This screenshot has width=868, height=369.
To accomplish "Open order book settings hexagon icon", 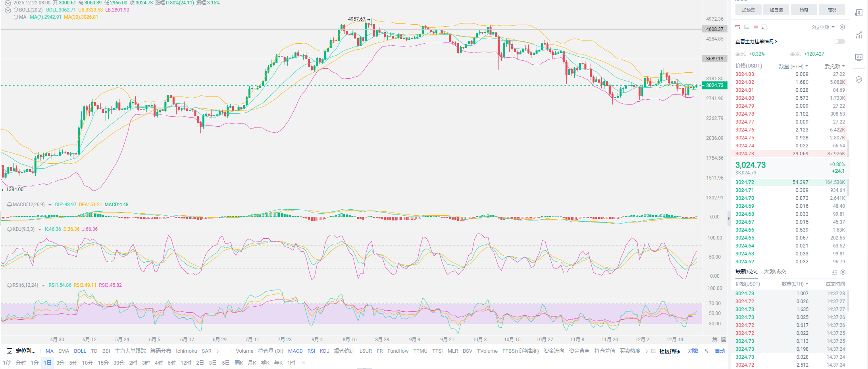I will pos(842,27).
